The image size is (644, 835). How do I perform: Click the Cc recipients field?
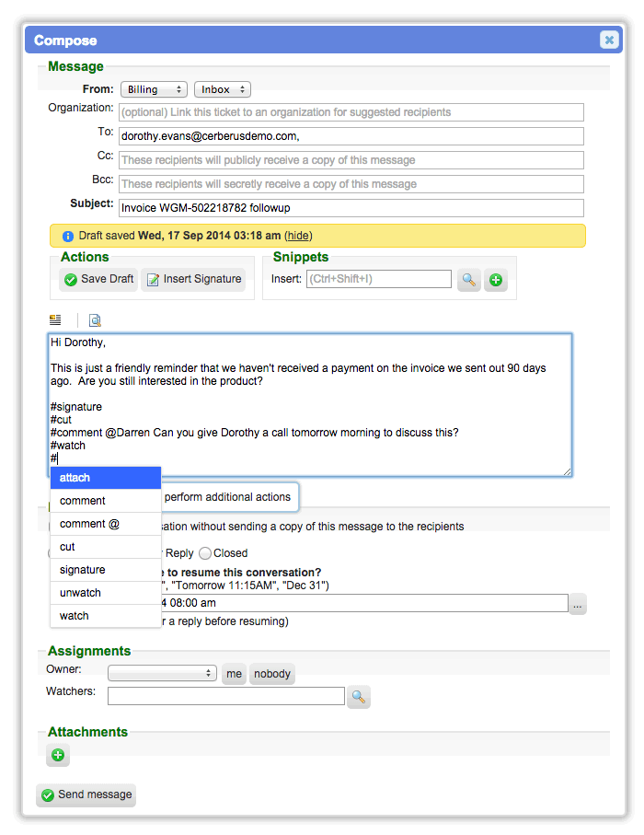coord(351,160)
